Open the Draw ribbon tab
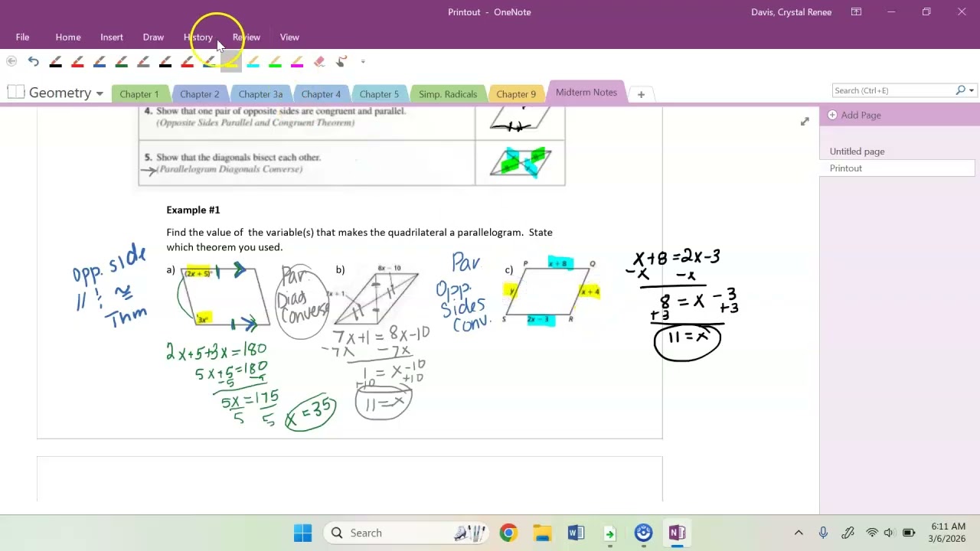 pos(153,37)
